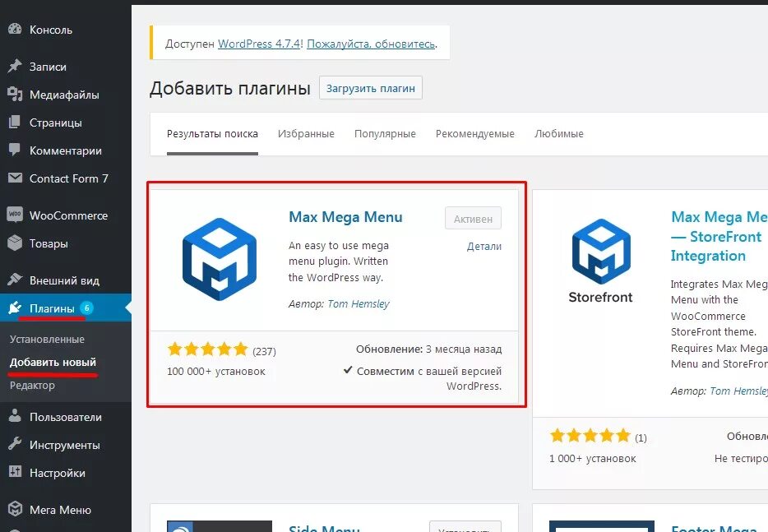
Task: Click Tom Hemsley author on StoreFront card
Action: pos(738,391)
